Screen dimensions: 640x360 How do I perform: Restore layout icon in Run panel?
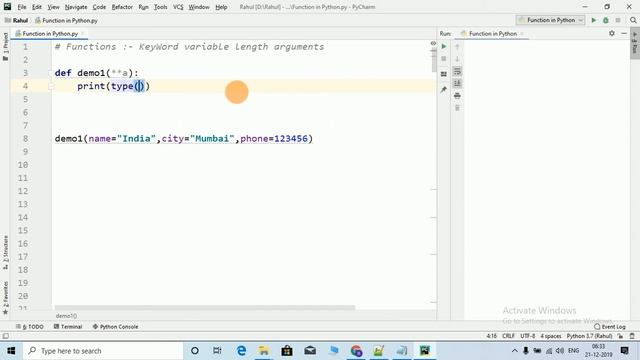tap(444, 74)
